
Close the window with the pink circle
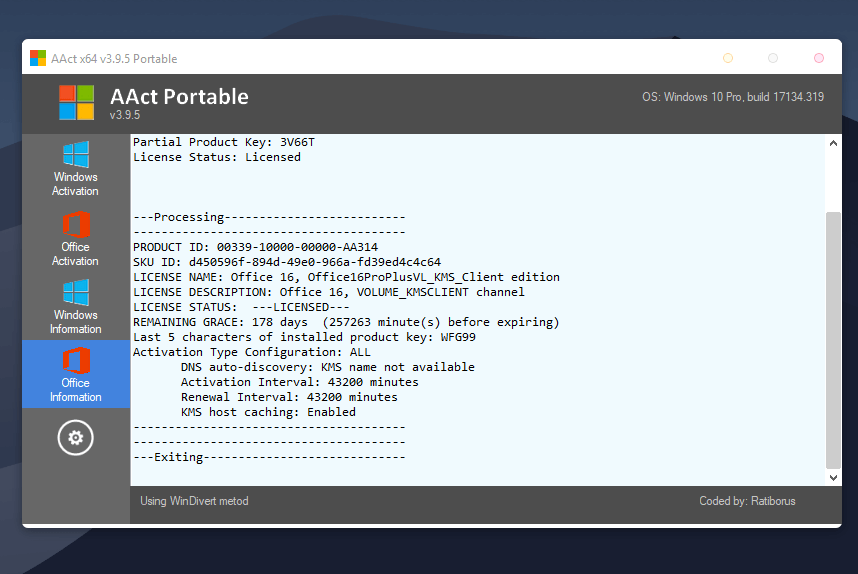(819, 58)
